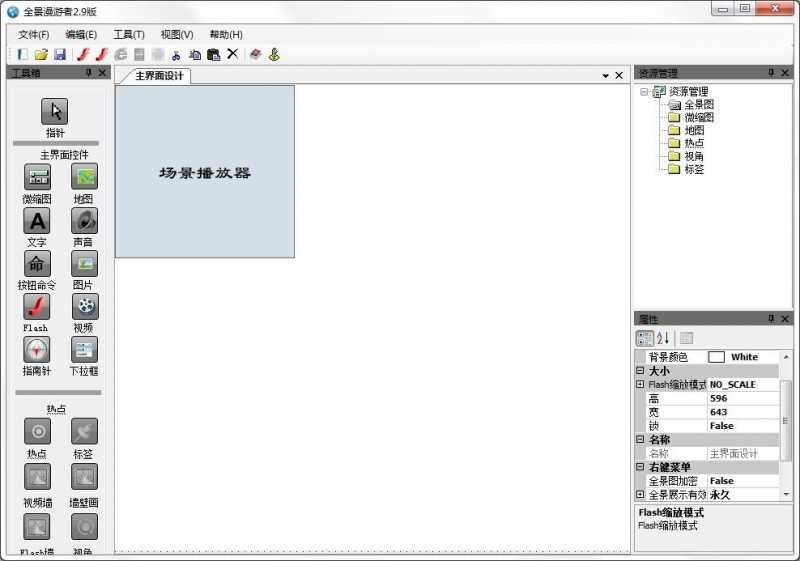
Task: Expand the Flash缩放模式 property row
Action: [x=640, y=385]
